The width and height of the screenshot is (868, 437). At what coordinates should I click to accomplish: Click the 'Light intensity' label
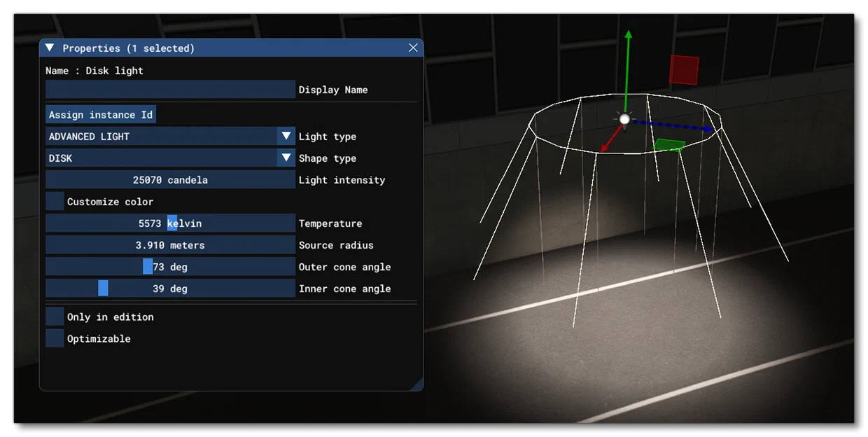pyautogui.click(x=342, y=180)
